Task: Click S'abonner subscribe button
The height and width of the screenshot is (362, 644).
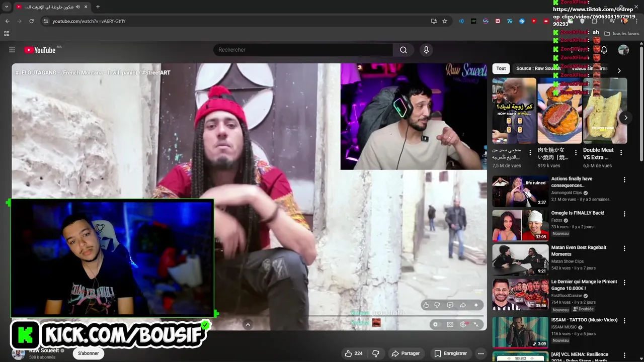Action: 89,353
